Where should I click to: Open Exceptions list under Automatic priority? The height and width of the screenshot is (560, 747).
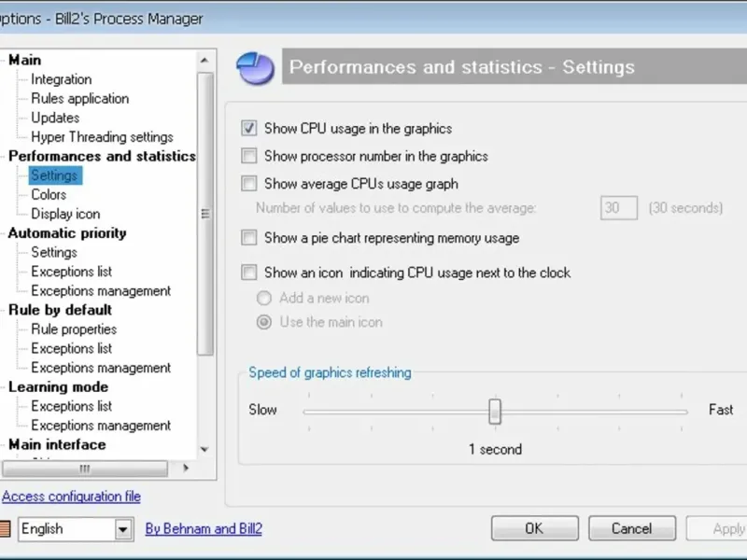72,272
